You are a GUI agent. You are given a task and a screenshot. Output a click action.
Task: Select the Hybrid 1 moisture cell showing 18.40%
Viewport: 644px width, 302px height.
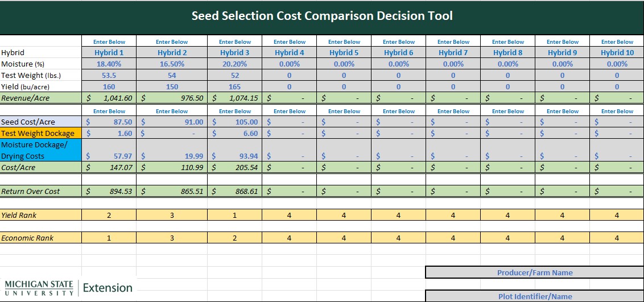pyautogui.click(x=109, y=64)
